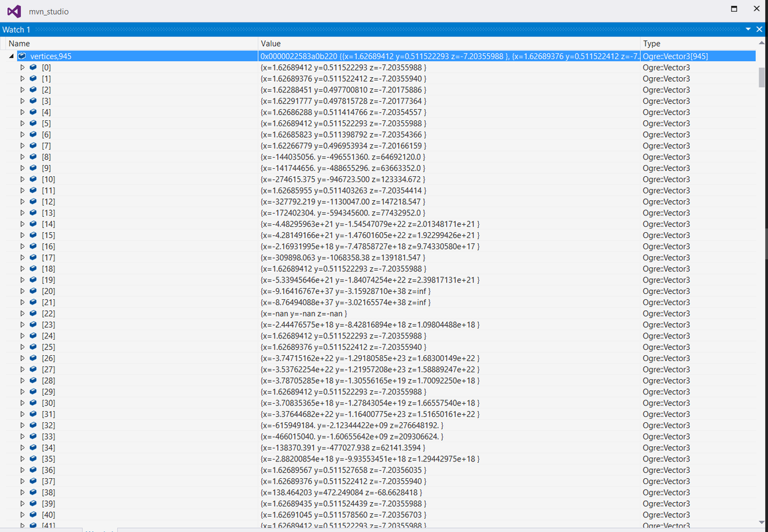Click the cube icon beside [12]
This screenshot has height=532, width=768.
[33, 201]
